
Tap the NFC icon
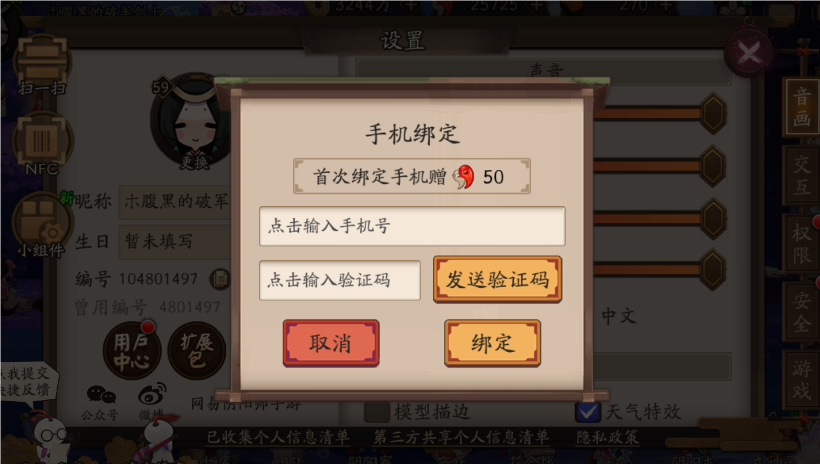(41, 144)
